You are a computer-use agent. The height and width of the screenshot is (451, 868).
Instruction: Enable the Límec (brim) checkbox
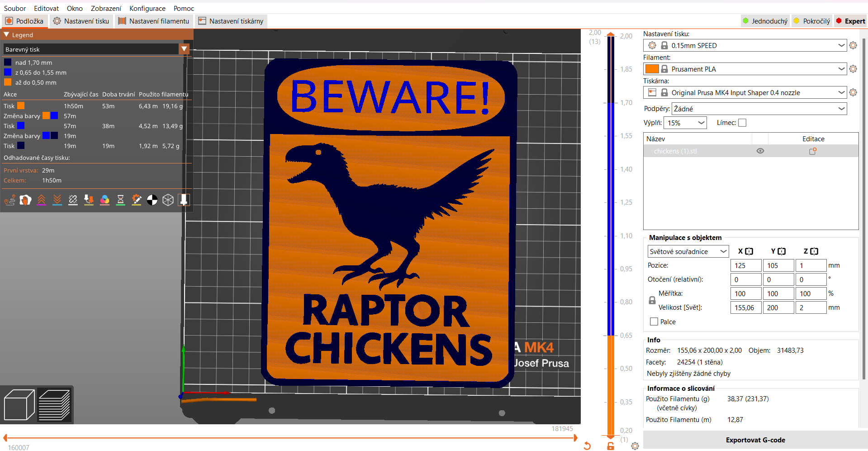click(742, 122)
